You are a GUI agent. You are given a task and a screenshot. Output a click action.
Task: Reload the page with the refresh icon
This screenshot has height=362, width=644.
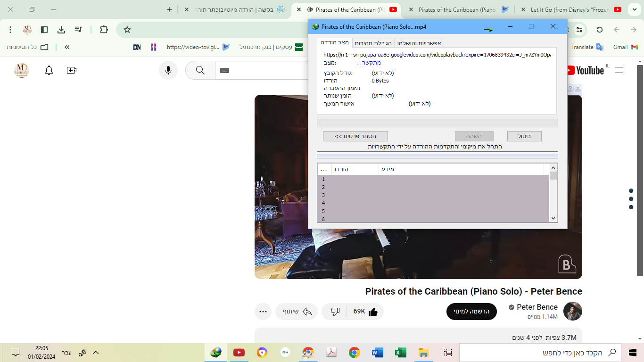(600, 30)
